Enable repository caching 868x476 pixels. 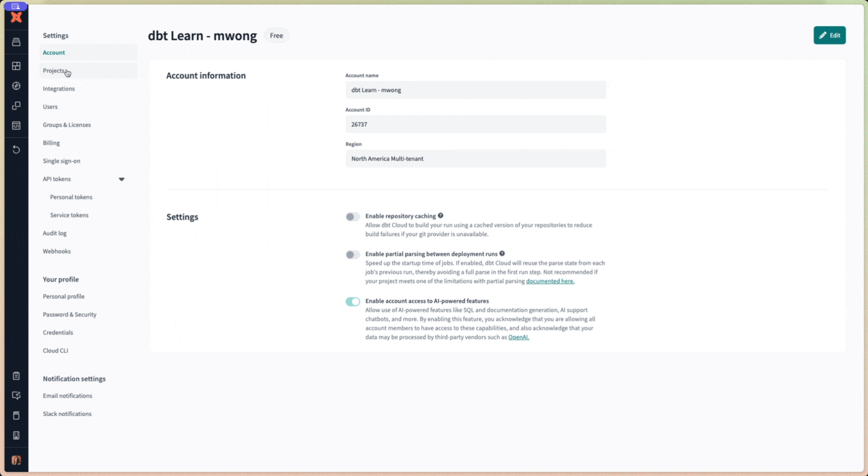pyautogui.click(x=352, y=217)
